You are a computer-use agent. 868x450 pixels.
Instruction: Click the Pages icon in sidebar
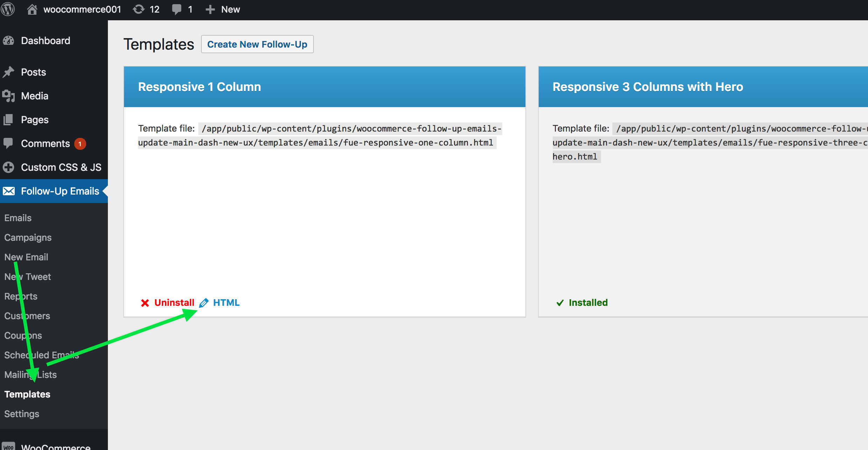(x=8, y=120)
